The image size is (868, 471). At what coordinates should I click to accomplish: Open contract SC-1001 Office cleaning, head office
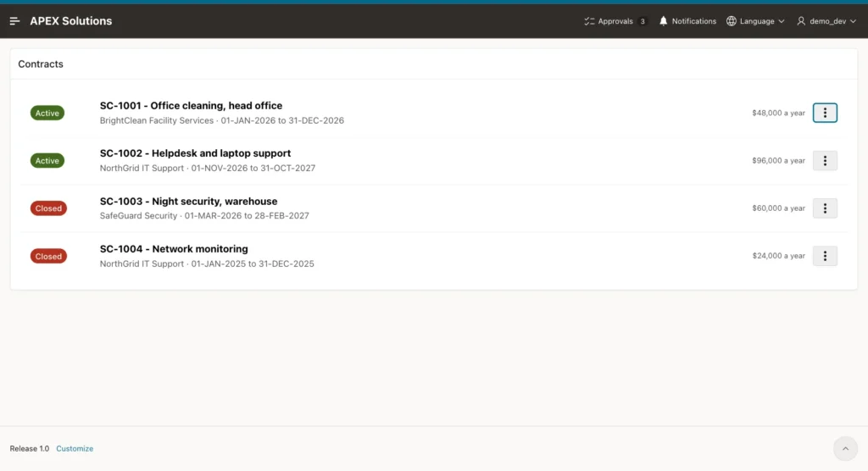coord(191,106)
